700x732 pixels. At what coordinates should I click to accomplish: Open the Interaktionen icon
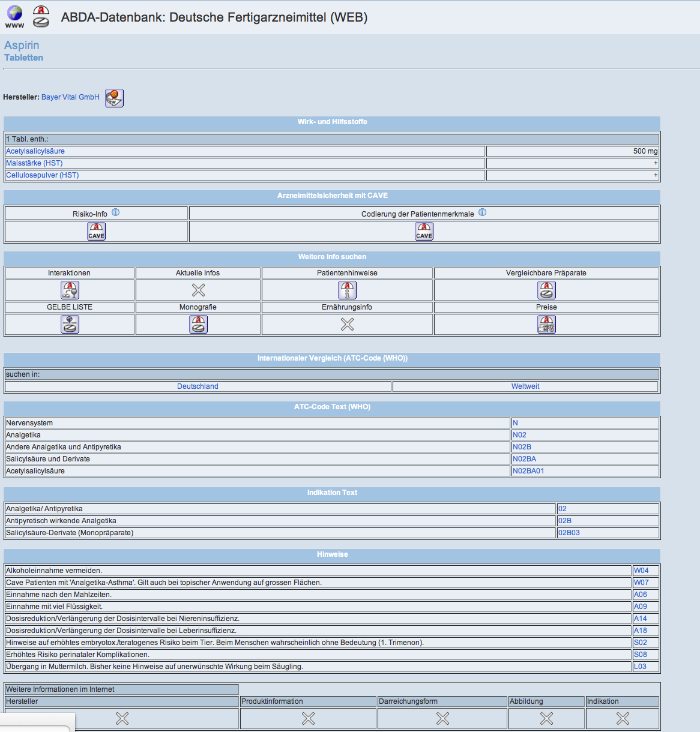click(70, 290)
